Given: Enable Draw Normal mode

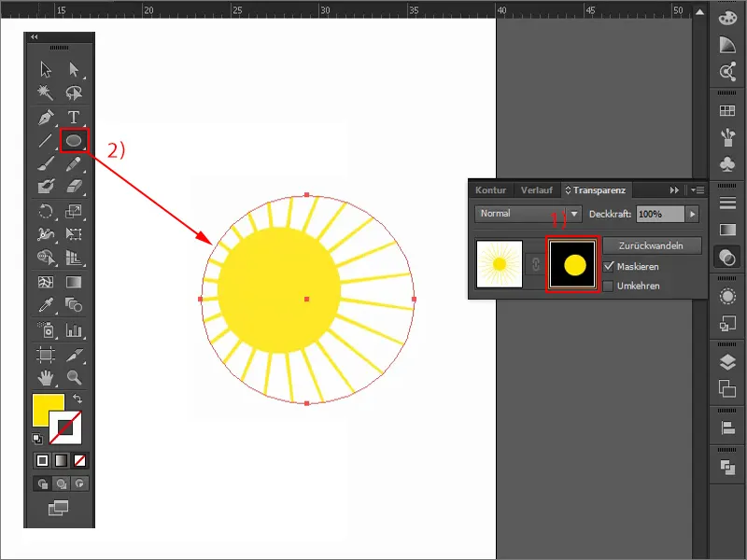Looking at the screenshot, I should click(42, 483).
